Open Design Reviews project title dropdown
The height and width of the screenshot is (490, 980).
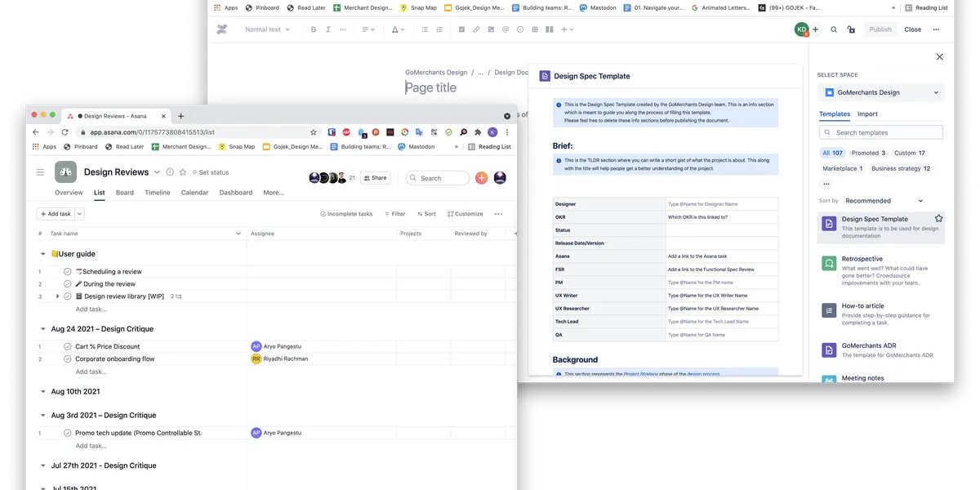click(x=157, y=172)
